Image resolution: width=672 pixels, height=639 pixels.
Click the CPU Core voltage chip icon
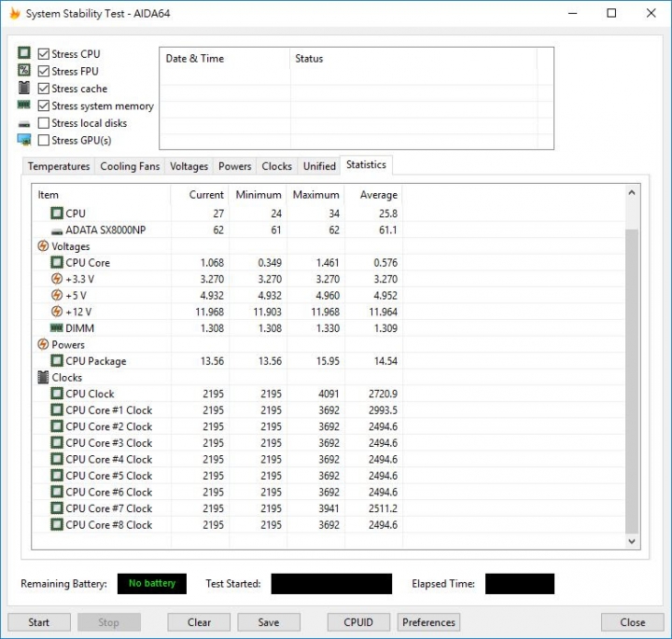click(x=57, y=262)
